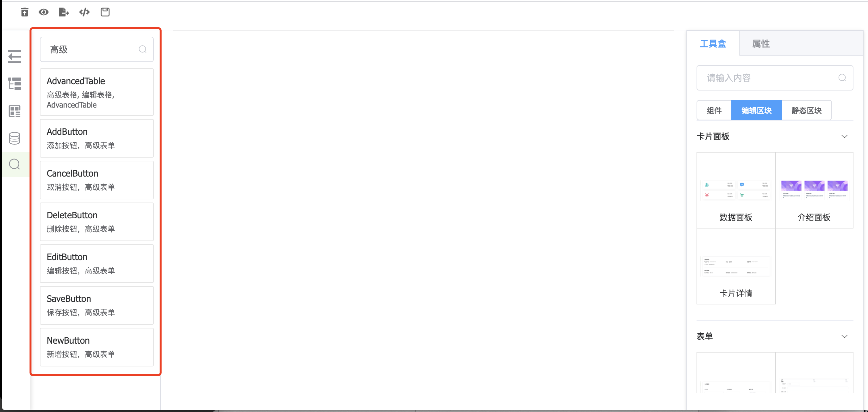Choose the AdvancedTable search result
The image size is (868, 412).
(x=97, y=92)
